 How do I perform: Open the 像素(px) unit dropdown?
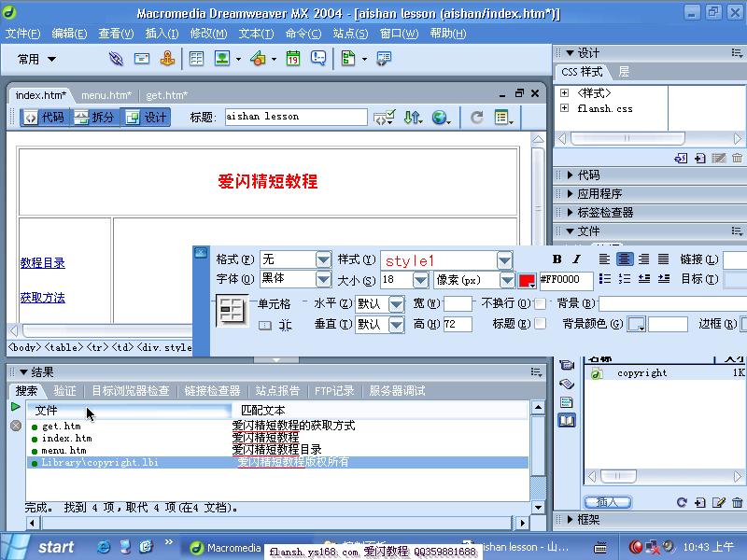(x=507, y=280)
